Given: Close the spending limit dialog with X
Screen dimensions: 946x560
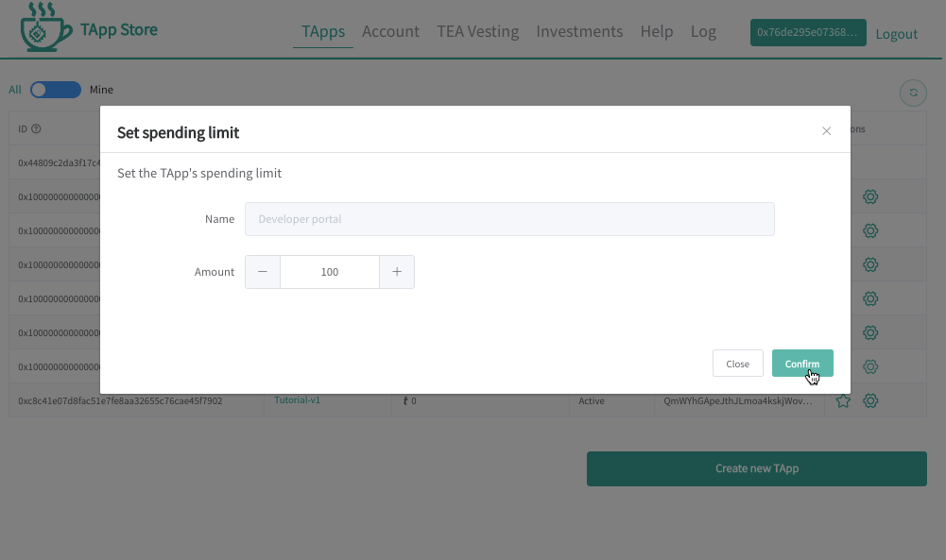Looking at the screenshot, I should (x=826, y=131).
